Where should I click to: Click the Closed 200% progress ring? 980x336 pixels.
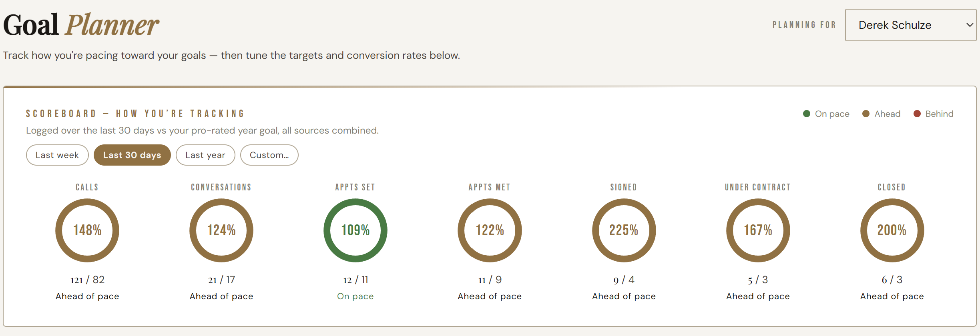coord(892,230)
